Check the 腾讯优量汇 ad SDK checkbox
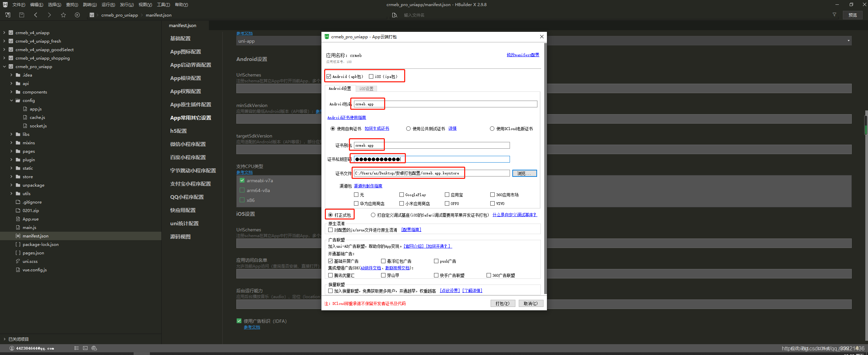The image size is (868, 355). coord(330,275)
